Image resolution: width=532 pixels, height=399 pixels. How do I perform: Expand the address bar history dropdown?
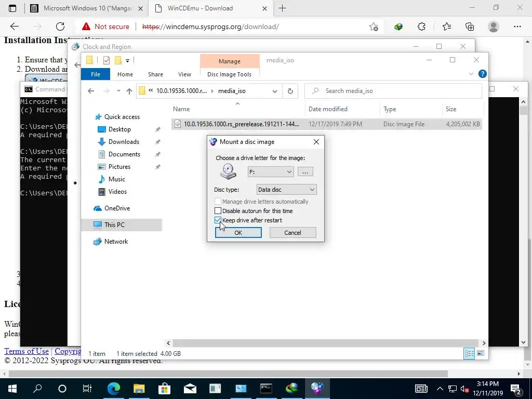[275, 91]
